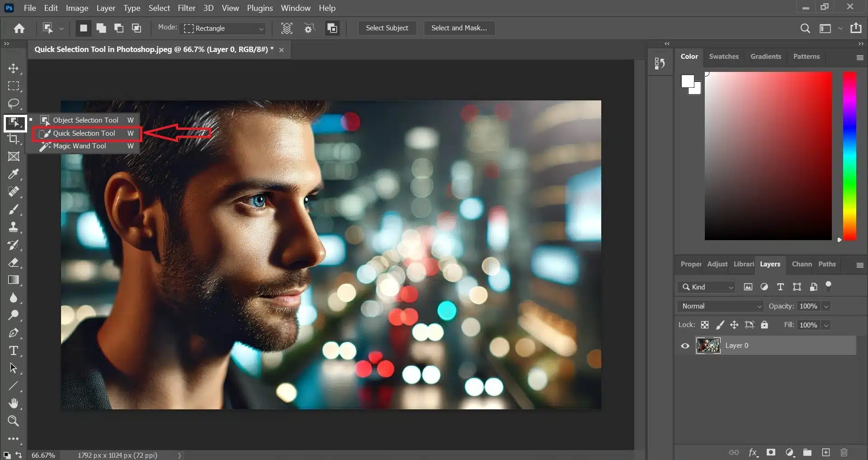Pick a color from the color gradient field
This screenshot has width=868, height=460.
pyautogui.click(x=769, y=156)
